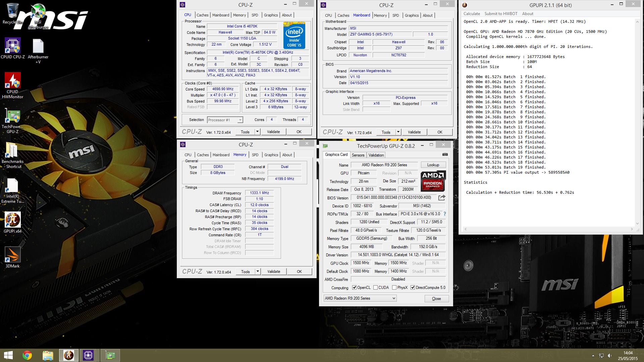
Task: Click the BIOS Version field in GPU-Z
Action: point(393,198)
